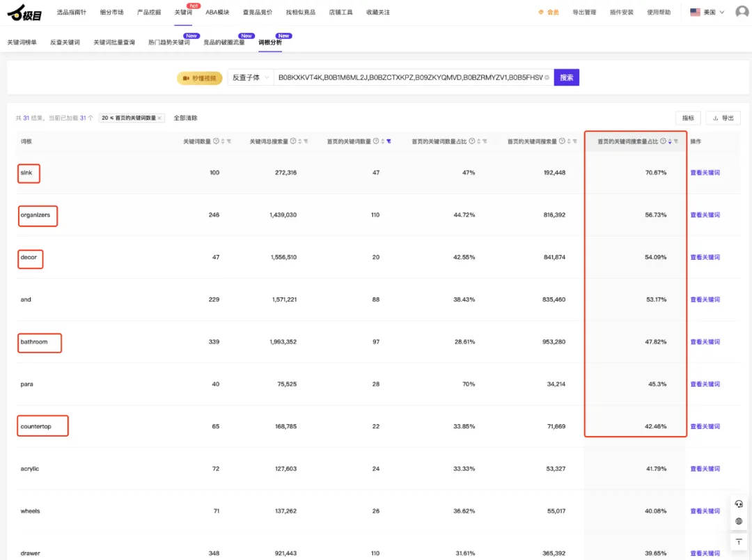Open 导出管理 in the header
The height and width of the screenshot is (560, 752).
pyautogui.click(x=584, y=12)
